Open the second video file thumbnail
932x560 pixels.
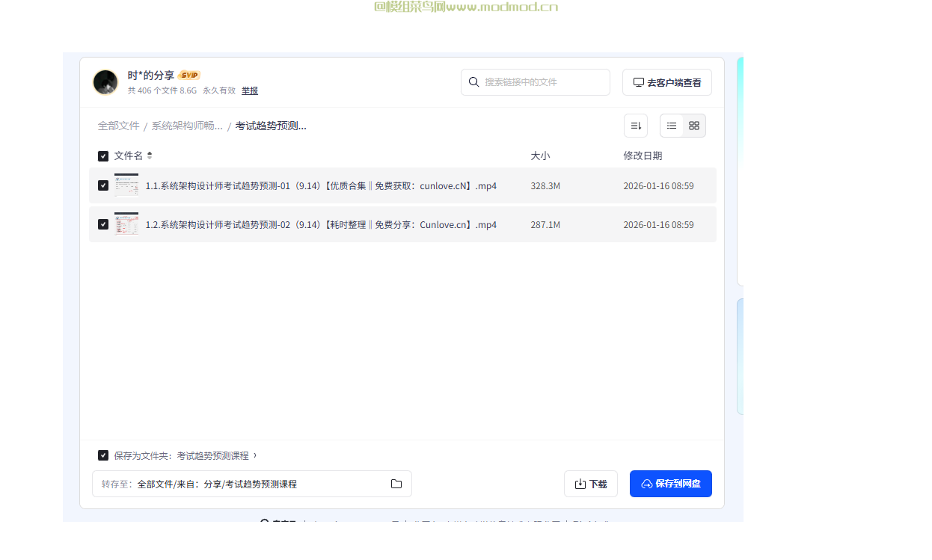pos(126,224)
